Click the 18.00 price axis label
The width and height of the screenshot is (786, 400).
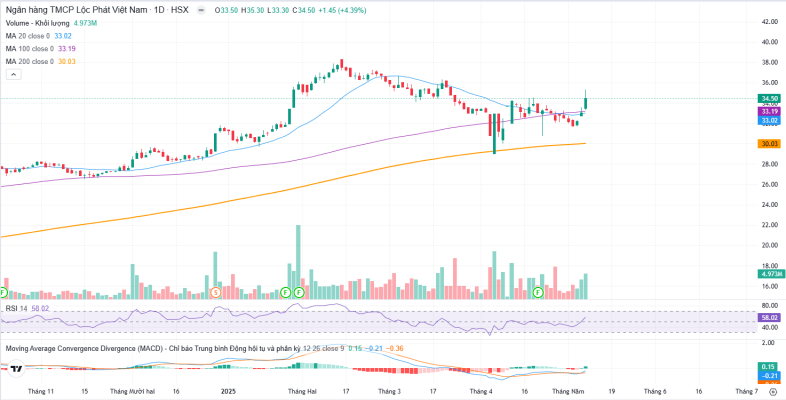point(769,266)
